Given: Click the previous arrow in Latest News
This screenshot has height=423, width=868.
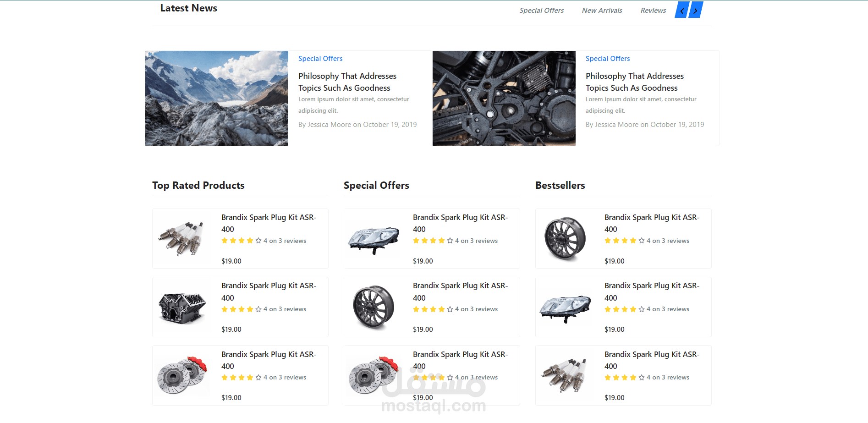Looking at the screenshot, I should [x=682, y=10].
